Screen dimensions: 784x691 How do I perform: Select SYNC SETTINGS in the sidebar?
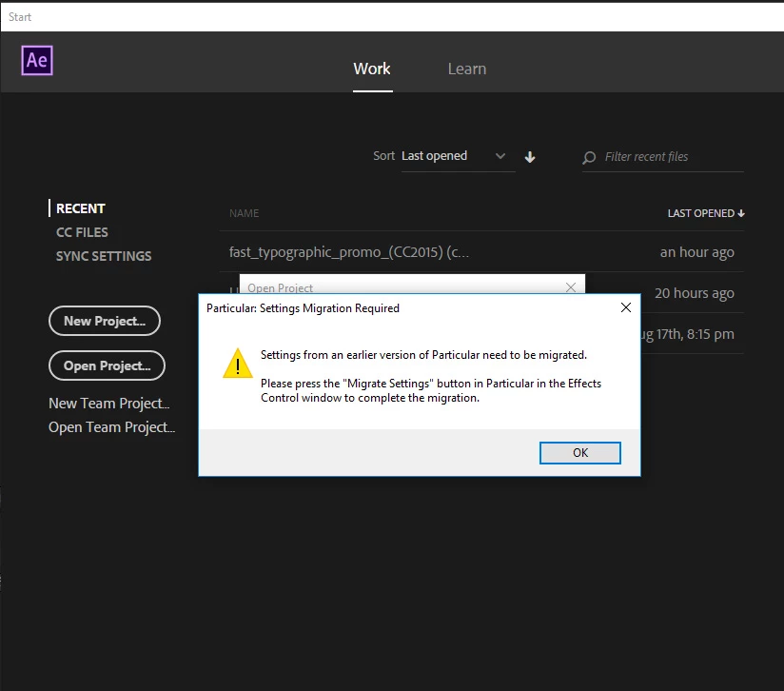click(104, 256)
